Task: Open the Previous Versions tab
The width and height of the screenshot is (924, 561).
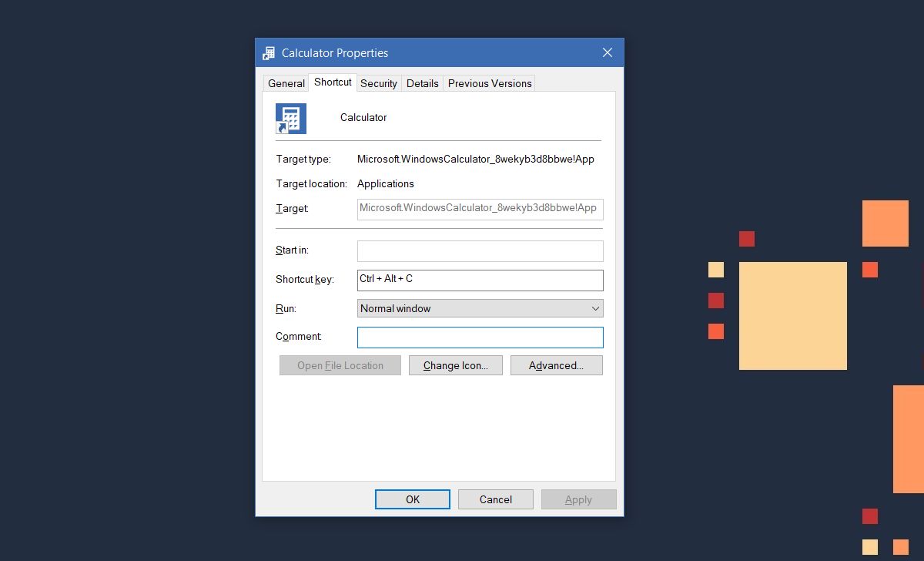Action: (x=490, y=83)
